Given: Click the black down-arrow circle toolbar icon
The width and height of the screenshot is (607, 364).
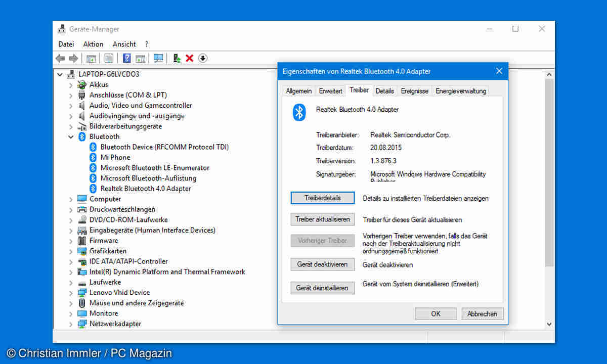Looking at the screenshot, I should click(203, 59).
